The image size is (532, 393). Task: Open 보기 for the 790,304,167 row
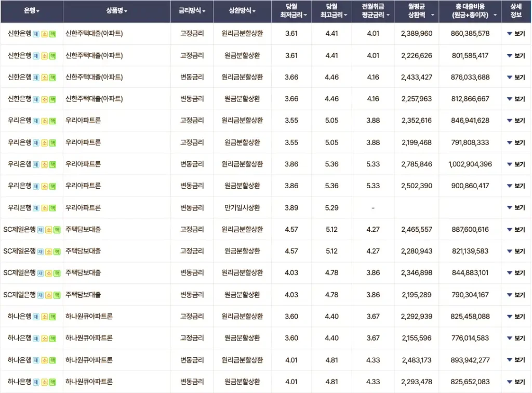(516, 295)
